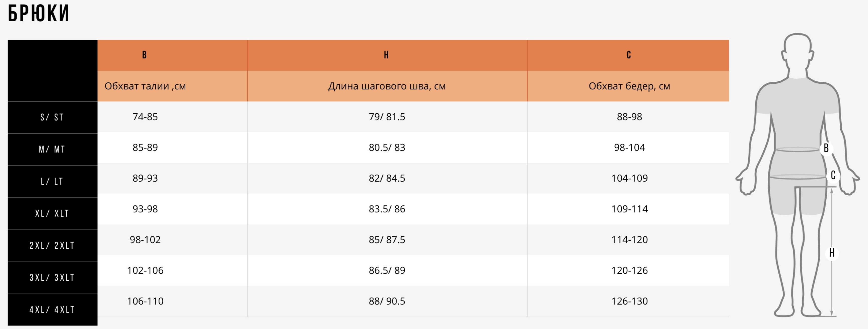Click the Длина шагового шва, см subheader

(x=387, y=86)
